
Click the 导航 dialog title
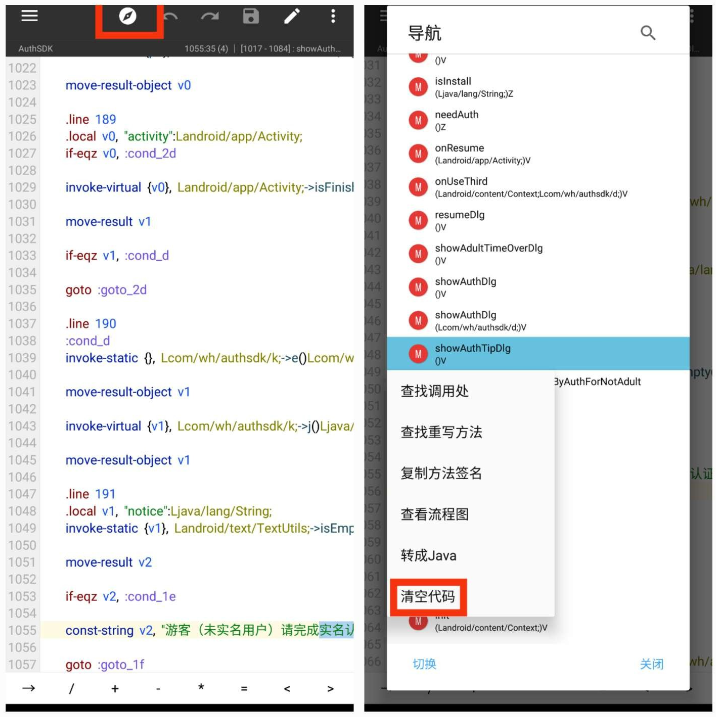point(424,33)
